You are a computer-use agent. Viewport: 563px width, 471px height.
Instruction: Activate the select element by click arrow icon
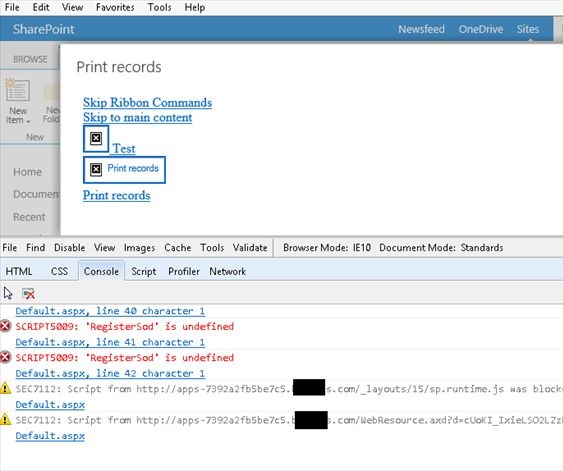pos(8,293)
